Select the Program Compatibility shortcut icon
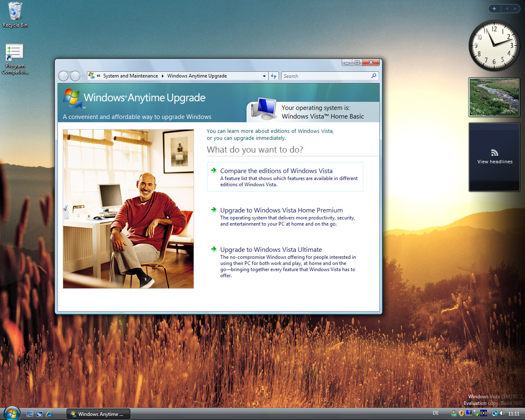This screenshot has width=525, height=420. click(15, 59)
